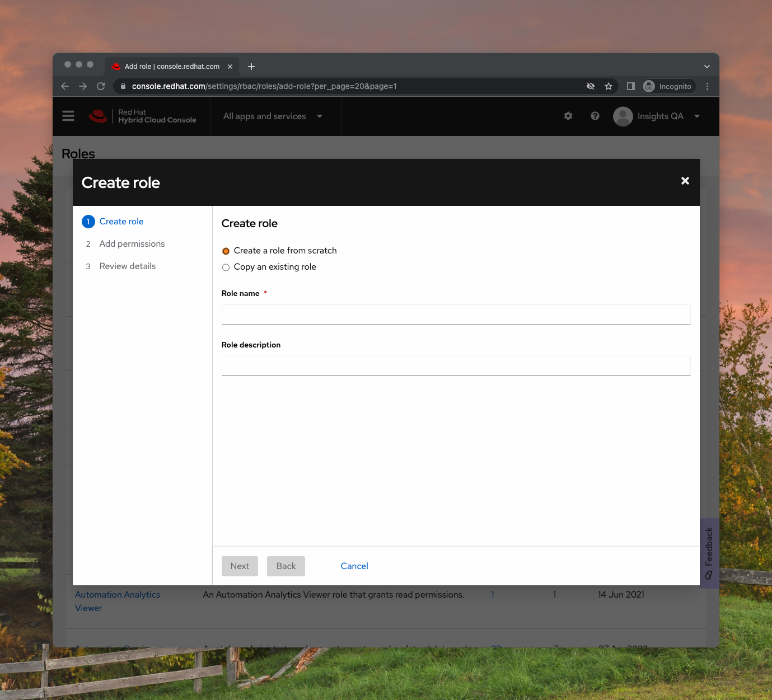Open the help question mark icon
This screenshot has height=700, width=772.
595,116
